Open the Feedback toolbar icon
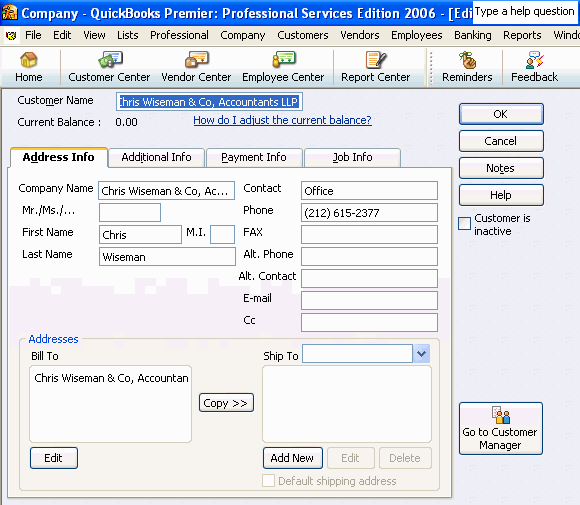Screen dimensions: 580x505 pos(534,67)
